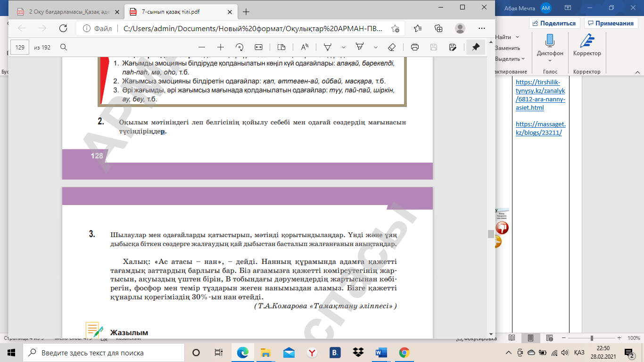
Task: Open the Edge Favorites list
Action: click(418, 28)
